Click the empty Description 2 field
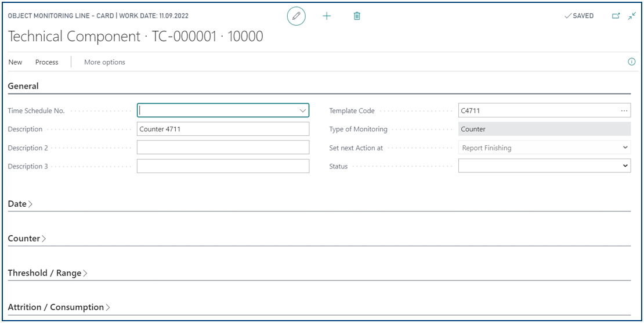Image resolution: width=644 pixels, height=323 pixels. pyautogui.click(x=223, y=148)
